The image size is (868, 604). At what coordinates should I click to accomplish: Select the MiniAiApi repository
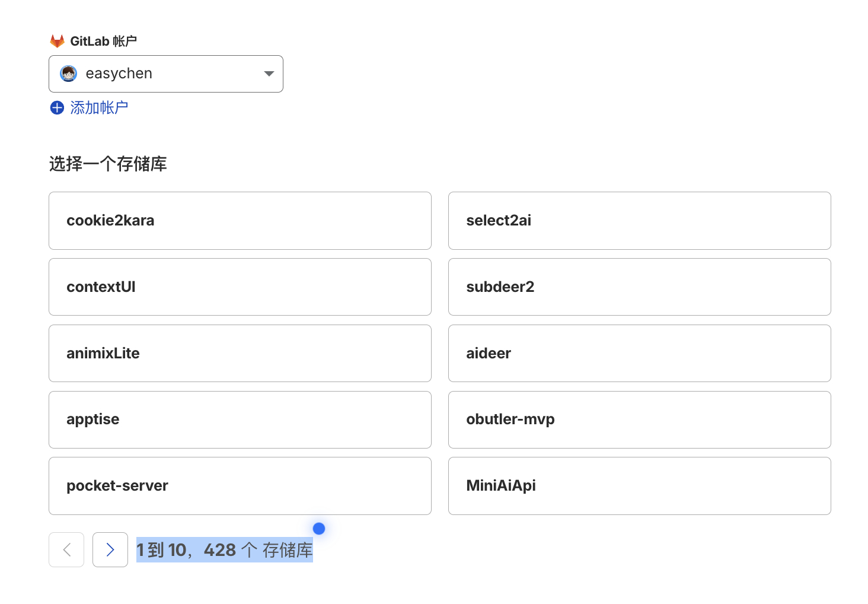(640, 485)
